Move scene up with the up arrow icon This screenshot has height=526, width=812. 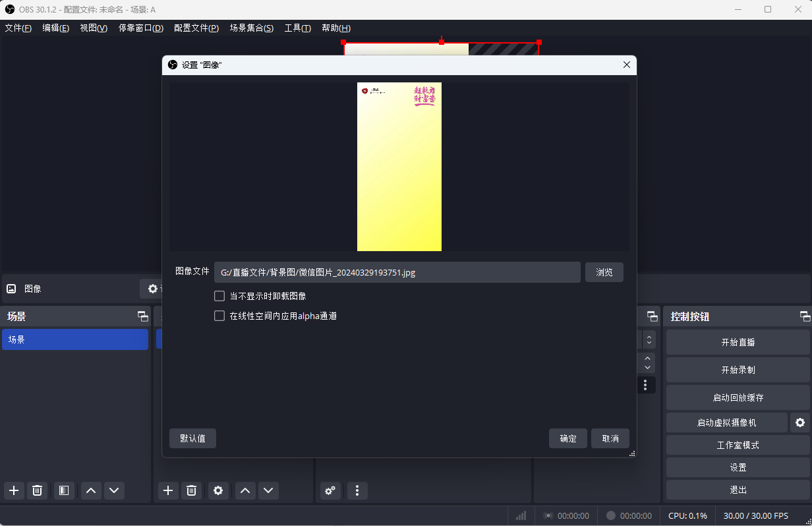click(x=91, y=490)
